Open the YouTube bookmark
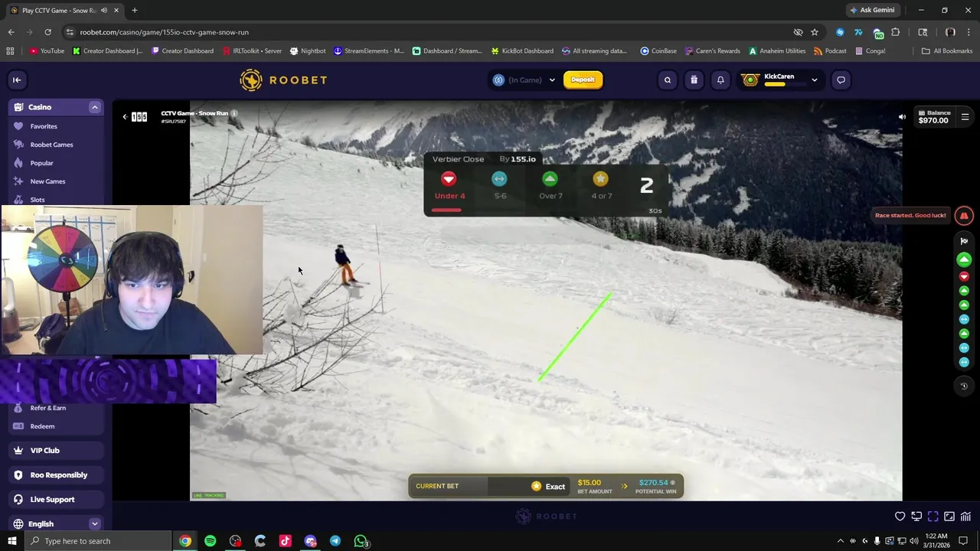 click(x=47, y=51)
